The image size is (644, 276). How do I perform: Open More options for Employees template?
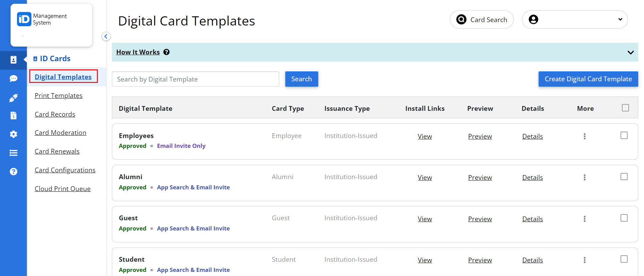pyautogui.click(x=584, y=136)
